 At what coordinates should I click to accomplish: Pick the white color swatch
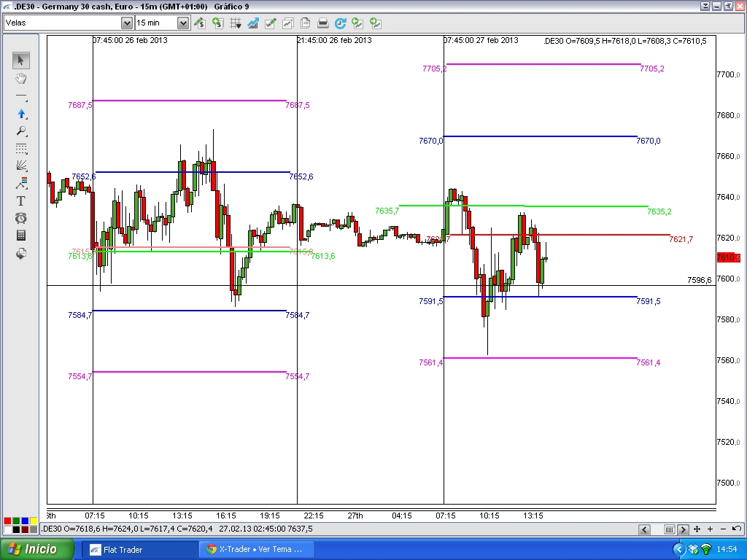(7, 529)
